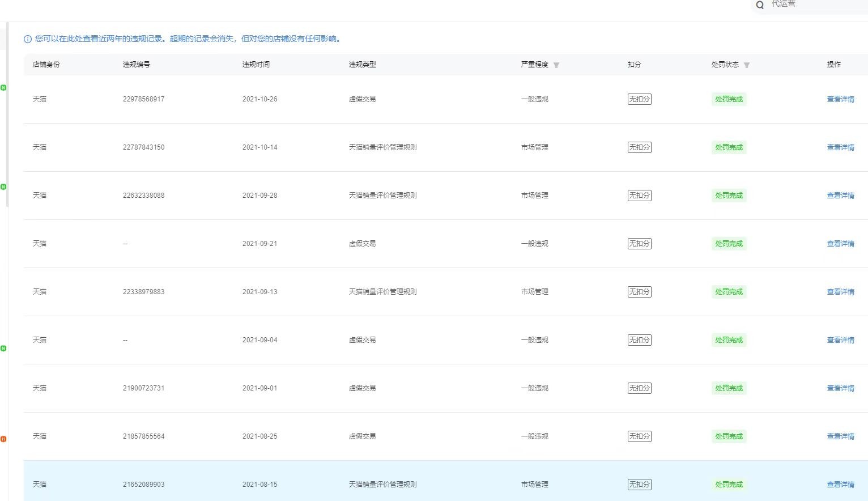
Task: View details for violation 21652089903
Action: point(840,485)
